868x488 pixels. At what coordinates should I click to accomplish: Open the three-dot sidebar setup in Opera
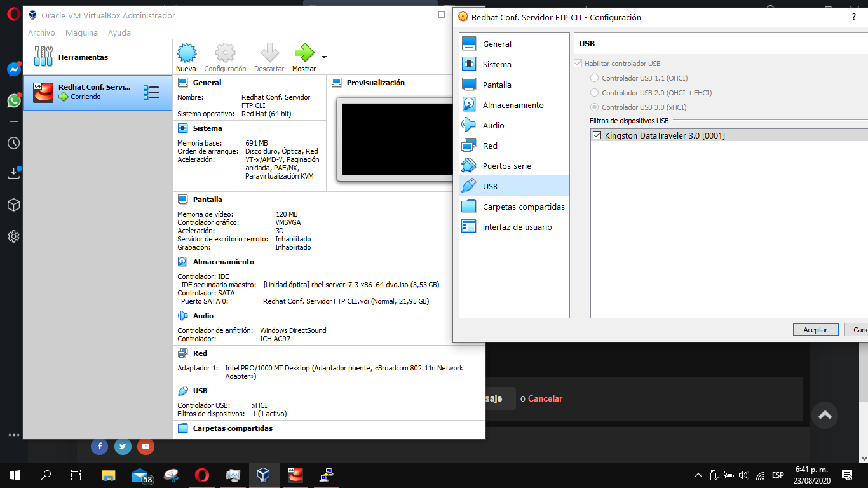tap(14, 435)
